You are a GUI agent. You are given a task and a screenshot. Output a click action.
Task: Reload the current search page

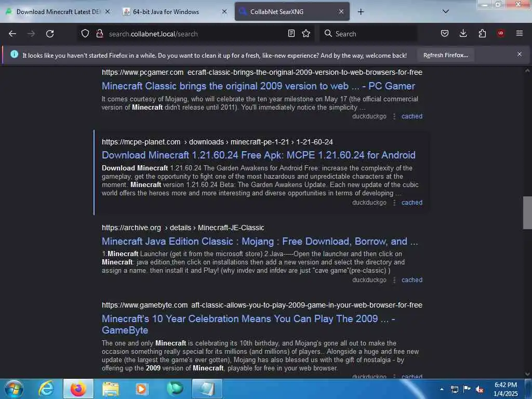pyautogui.click(x=50, y=34)
